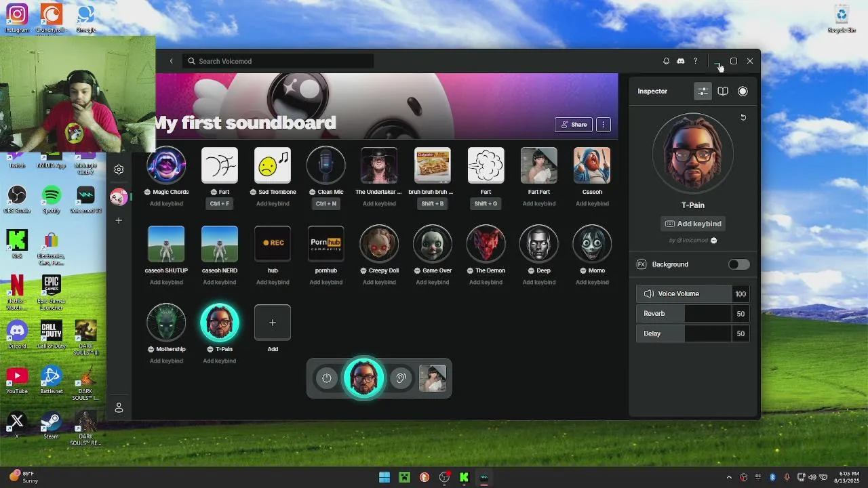
Task: Open the account profile icon in sidebar
Action: coord(119,407)
